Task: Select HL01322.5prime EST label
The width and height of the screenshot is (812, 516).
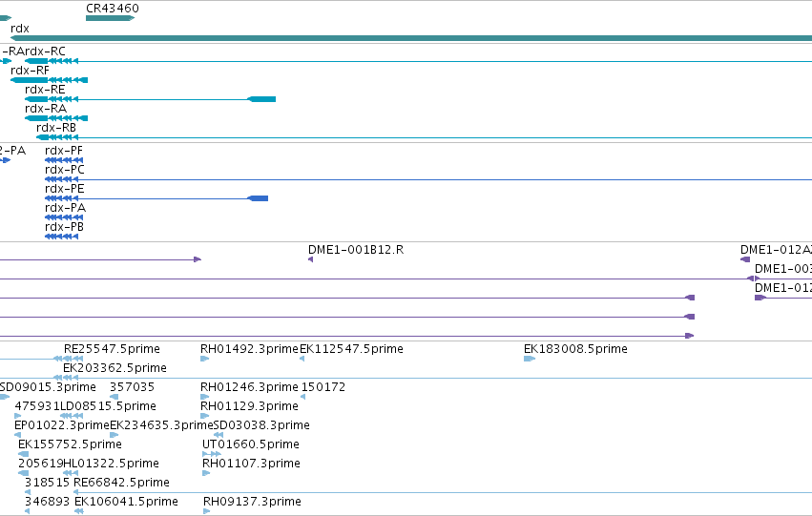Action: [x=111, y=464]
